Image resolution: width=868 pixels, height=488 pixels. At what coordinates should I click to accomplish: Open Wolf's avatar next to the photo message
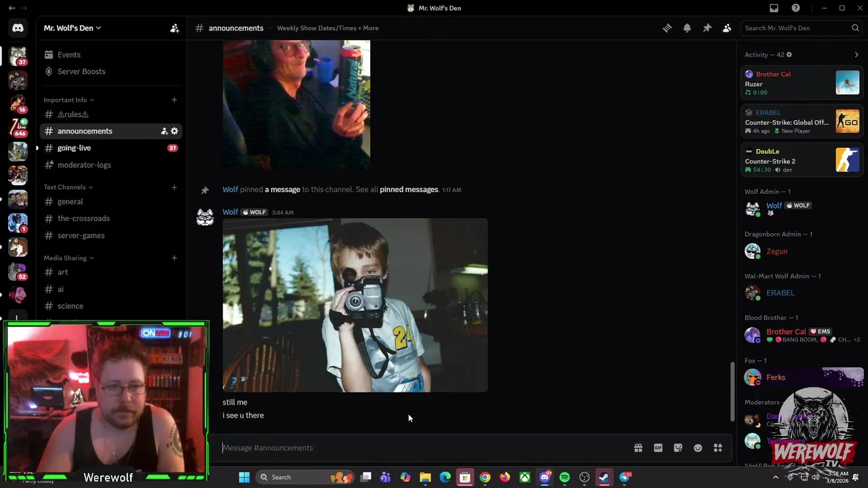[x=205, y=218]
